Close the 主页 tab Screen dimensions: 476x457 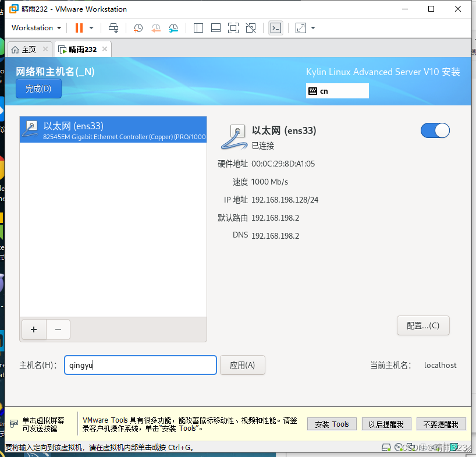(x=45, y=49)
